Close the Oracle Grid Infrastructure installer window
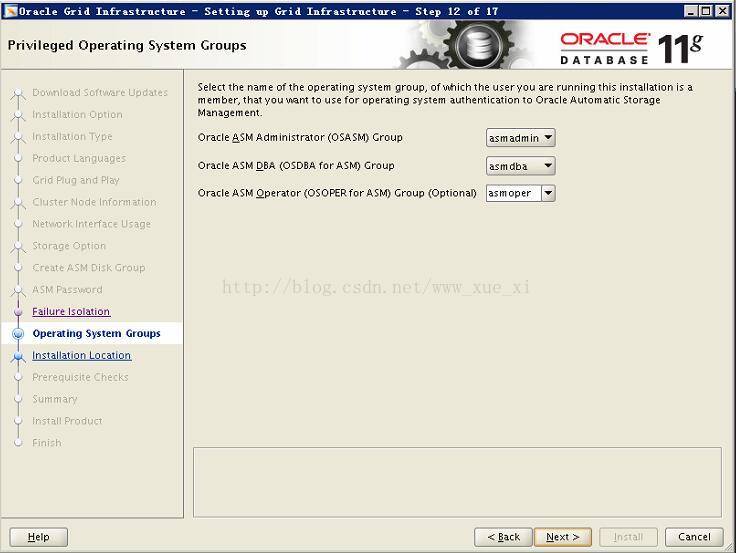 [x=722, y=11]
